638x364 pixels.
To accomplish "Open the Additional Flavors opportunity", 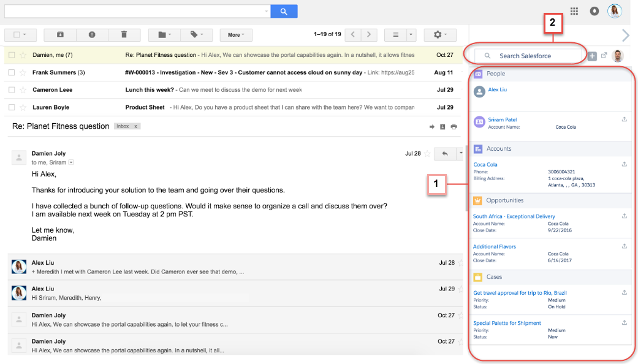I will pyautogui.click(x=495, y=246).
